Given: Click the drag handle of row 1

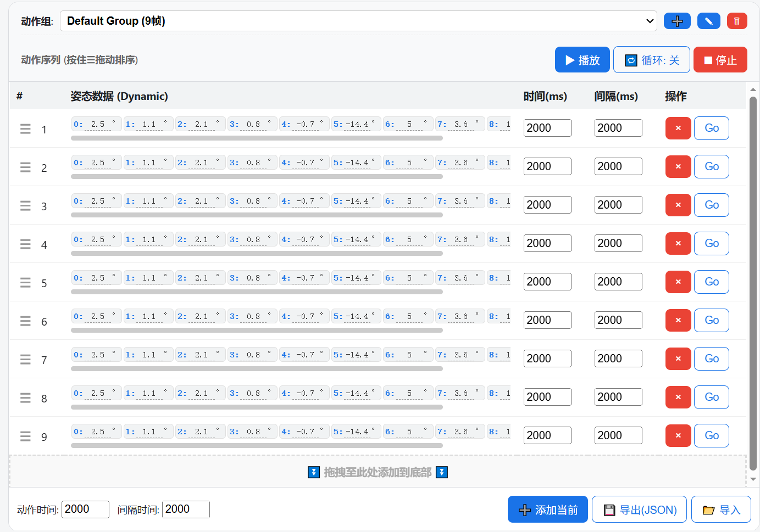Looking at the screenshot, I should pyautogui.click(x=25, y=129).
